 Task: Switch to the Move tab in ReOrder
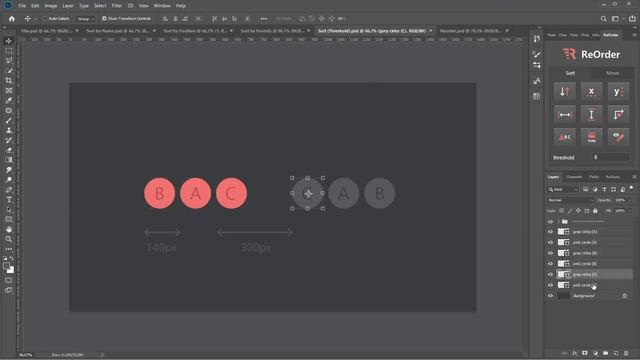click(612, 73)
